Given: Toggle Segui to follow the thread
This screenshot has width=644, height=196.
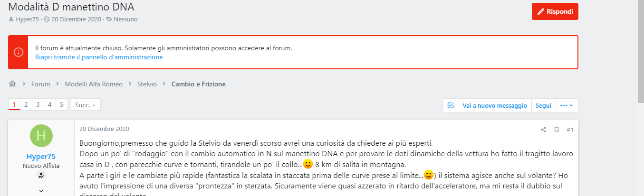Looking at the screenshot, I should (543, 105).
